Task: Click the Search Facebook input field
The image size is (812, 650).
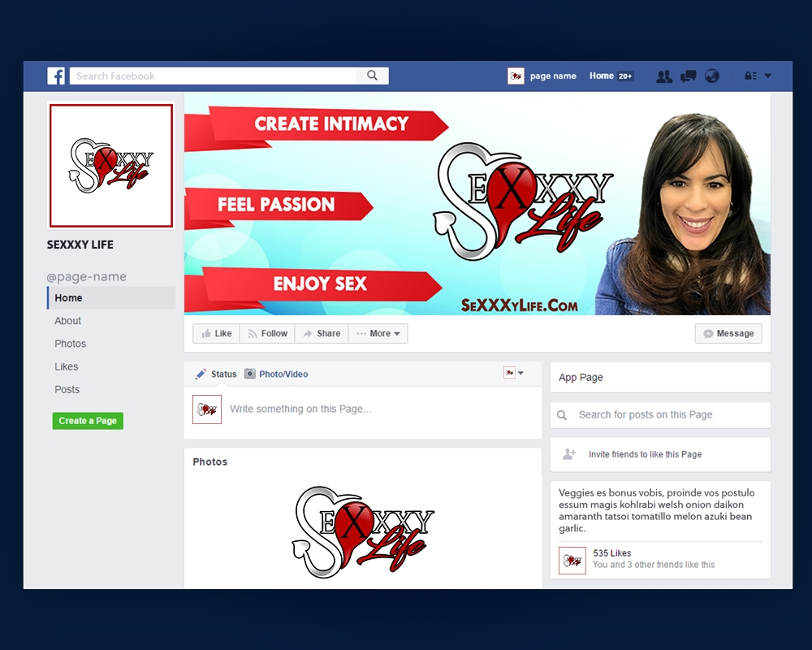Action: 213,76
